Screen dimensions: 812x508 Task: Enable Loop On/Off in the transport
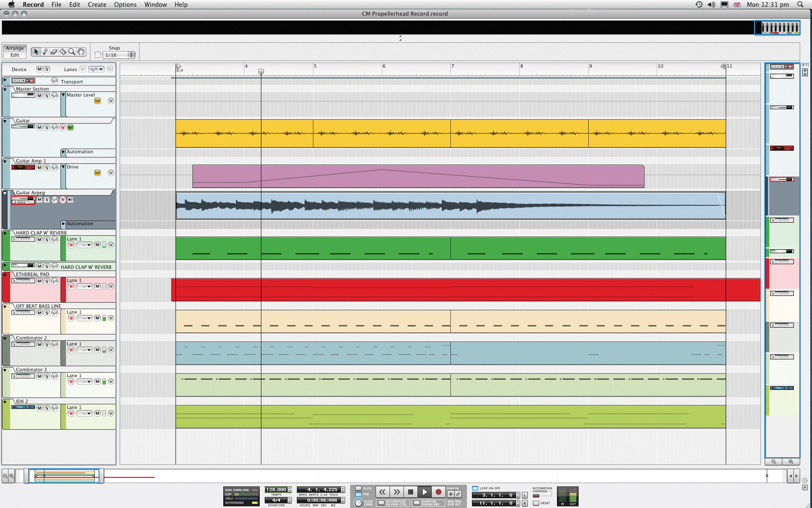tap(475, 488)
